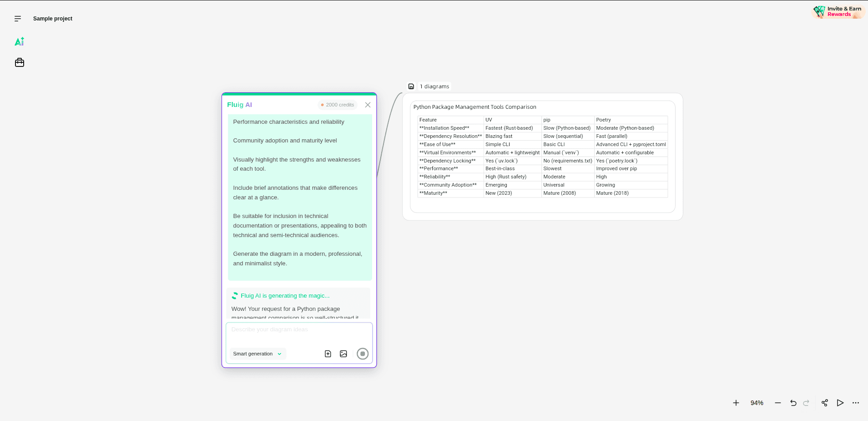Viewport: 868px width, 421px height.
Task: Focus the Describe your diagram ideas field
Action: [299, 334]
